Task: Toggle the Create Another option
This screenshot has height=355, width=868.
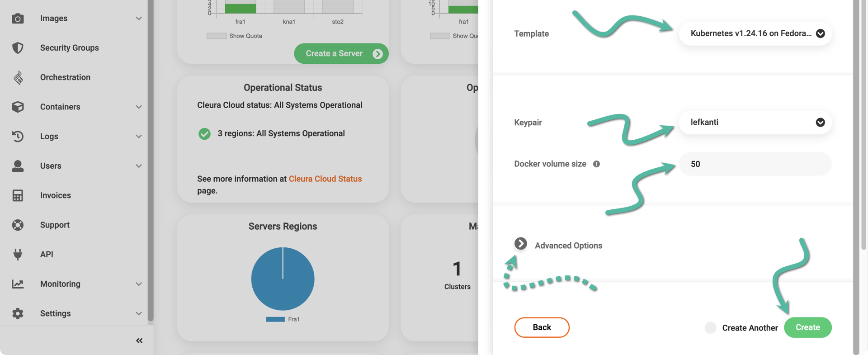Action: 711,328
